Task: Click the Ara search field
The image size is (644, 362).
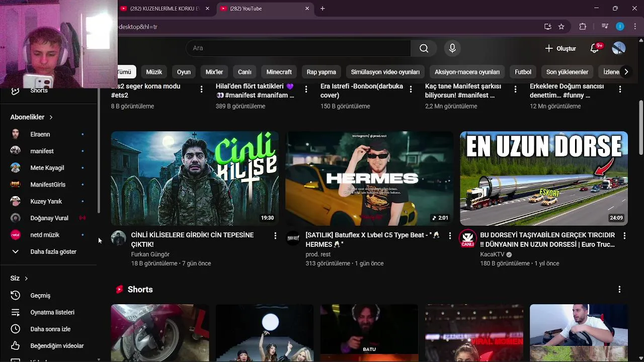Action: pyautogui.click(x=298, y=48)
